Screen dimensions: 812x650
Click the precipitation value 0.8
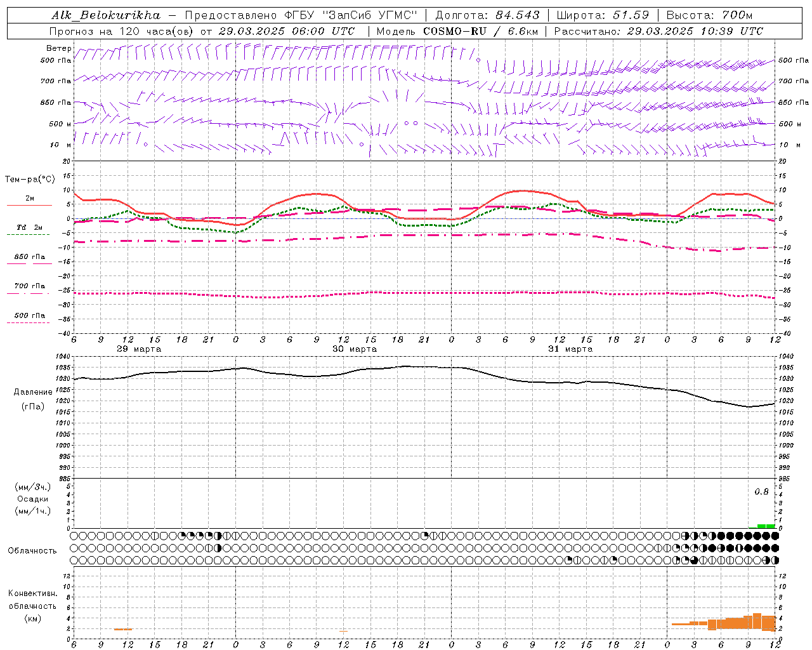[761, 492]
